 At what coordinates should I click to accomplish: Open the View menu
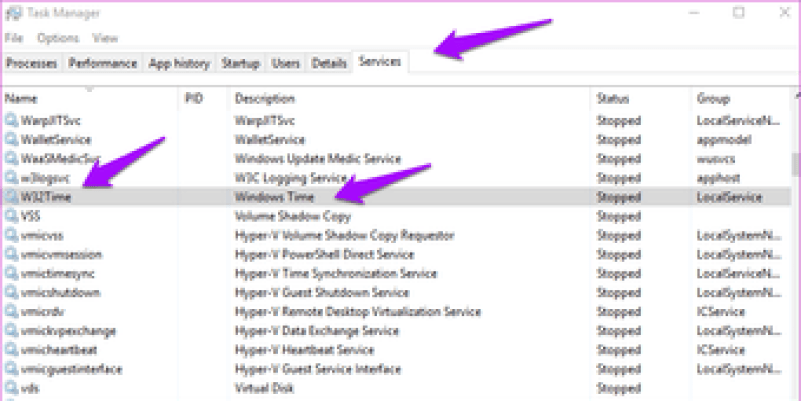(105, 38)
